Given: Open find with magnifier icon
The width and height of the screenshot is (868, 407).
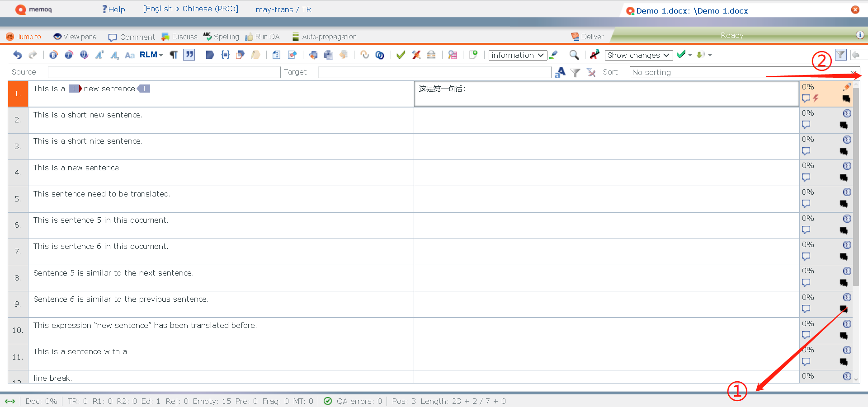Looking at the screenshot, I should [x=574, y=55].
